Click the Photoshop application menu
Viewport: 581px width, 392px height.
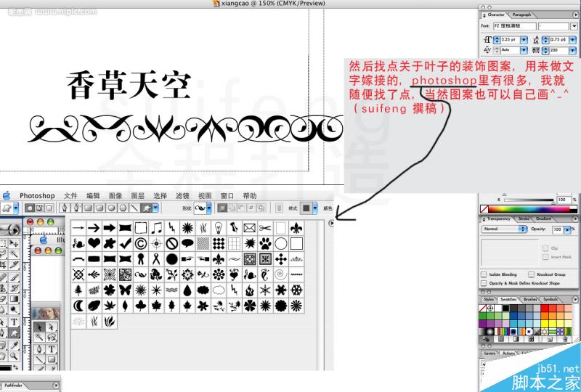click(x=37, y=195)
